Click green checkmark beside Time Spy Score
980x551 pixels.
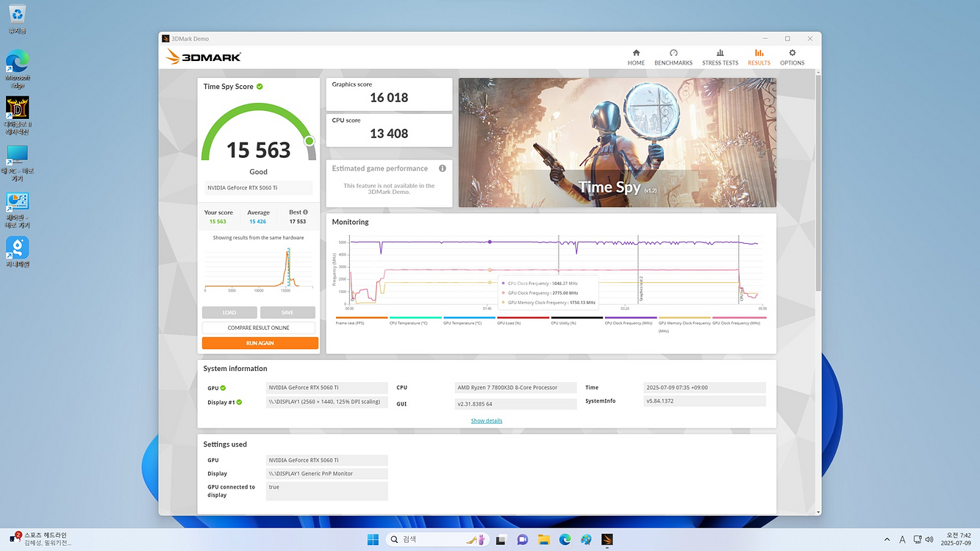click(260, 86)
